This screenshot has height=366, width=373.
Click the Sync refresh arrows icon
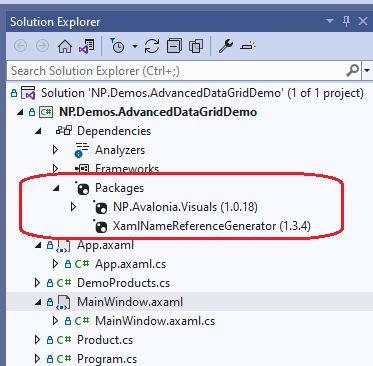pyautogui.click(x=152, y=46)
